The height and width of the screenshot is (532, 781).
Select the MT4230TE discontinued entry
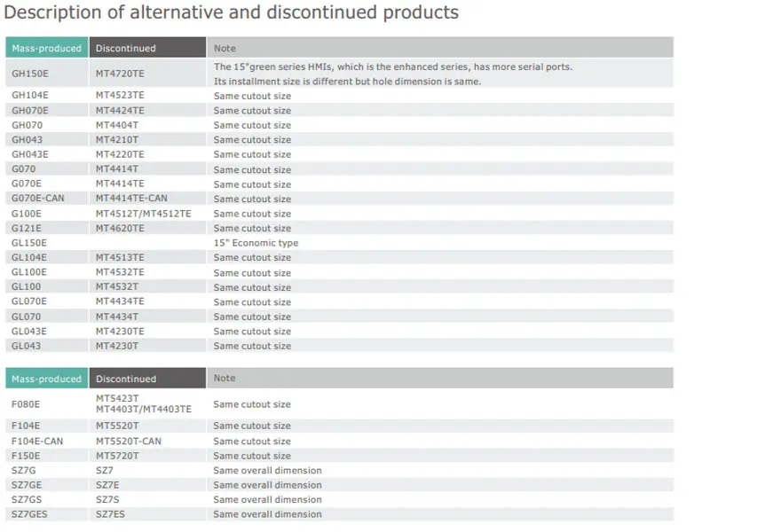[120, 331]
